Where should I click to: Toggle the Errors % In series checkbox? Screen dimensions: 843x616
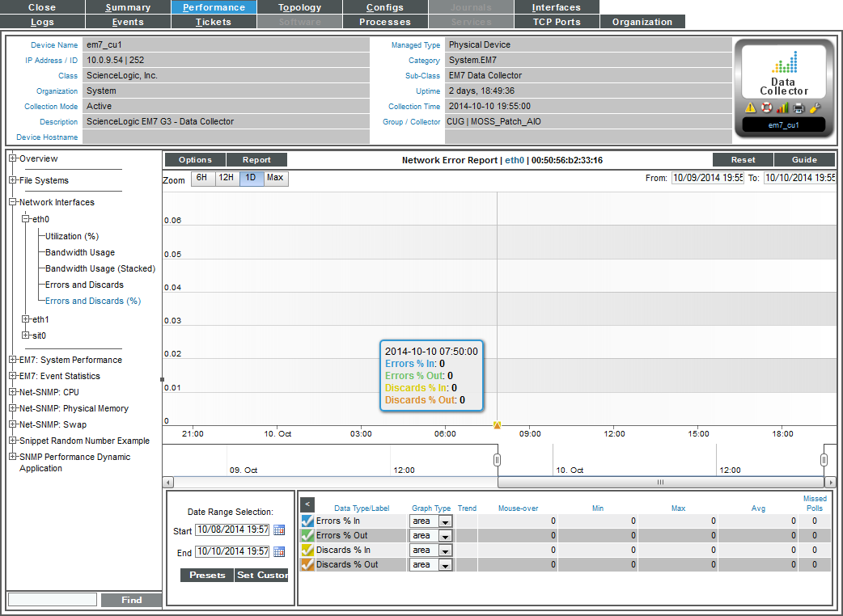coord(307,521)
